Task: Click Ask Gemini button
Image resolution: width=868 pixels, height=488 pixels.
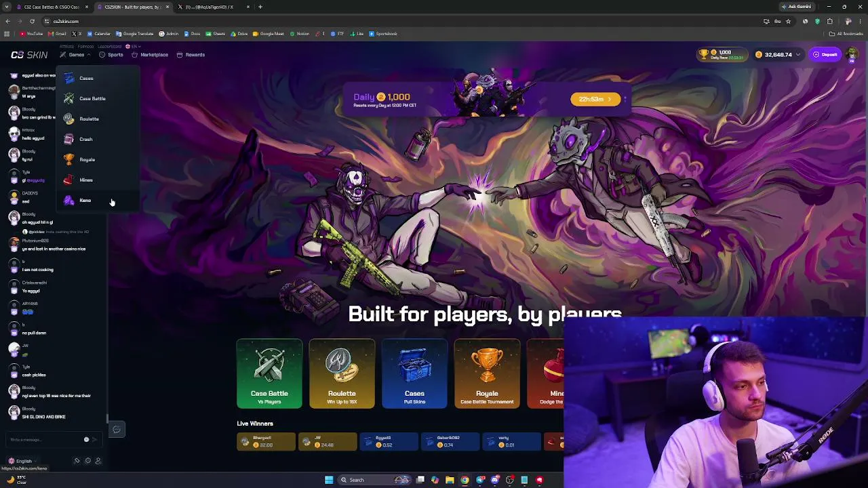Action: pyautogui.click(x=796, y=7)
